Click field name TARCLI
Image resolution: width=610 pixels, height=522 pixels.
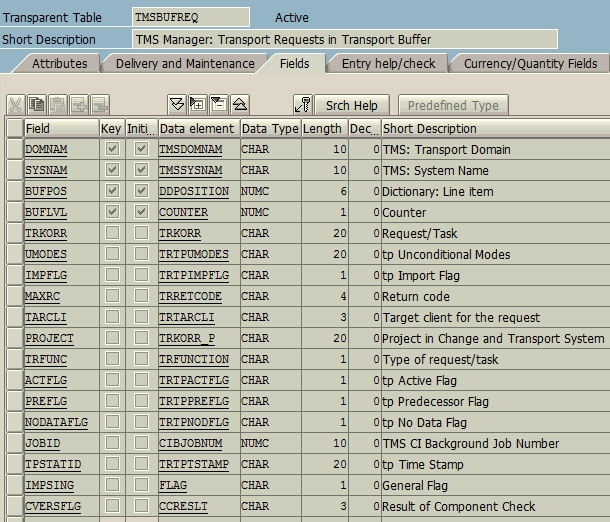[46, 317]
